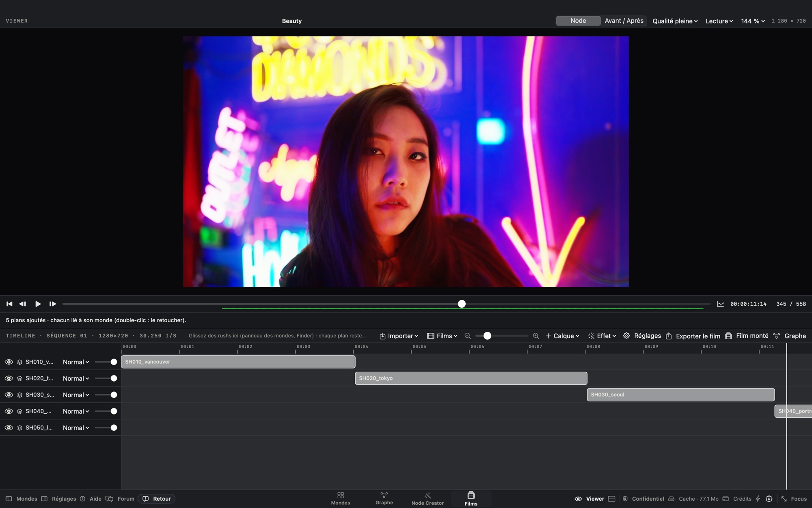
Task: Open the curve graph icon beside timecode
Action: coord(720,304)
